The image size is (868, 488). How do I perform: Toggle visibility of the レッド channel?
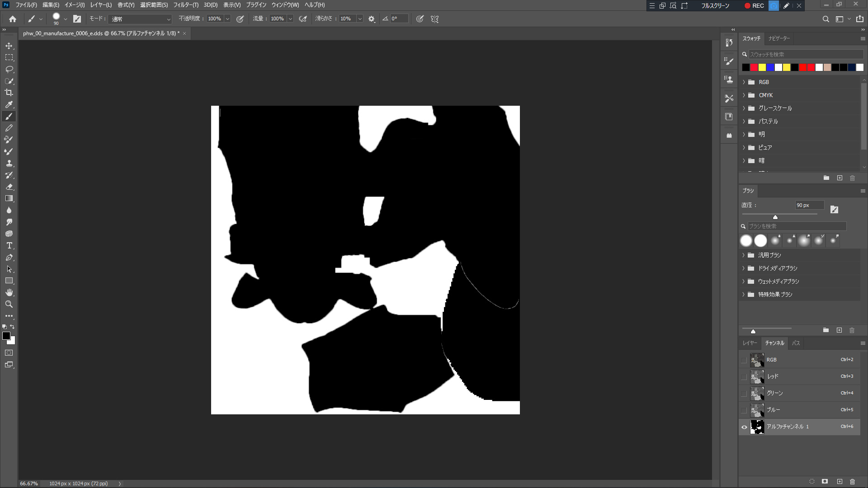pyautogui.click(x=744, y=377)
